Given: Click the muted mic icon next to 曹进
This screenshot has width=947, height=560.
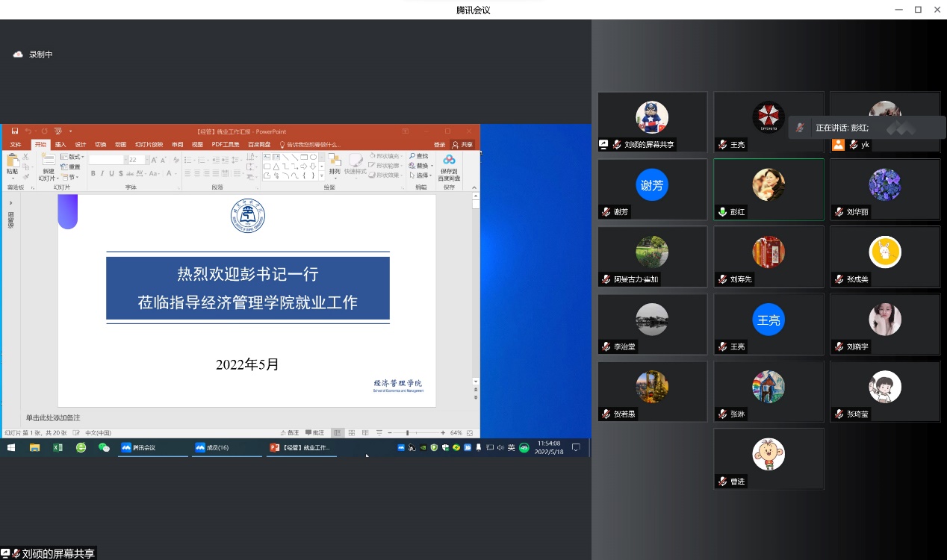Looking at the screenshot, I should click(x=723, y=482).
